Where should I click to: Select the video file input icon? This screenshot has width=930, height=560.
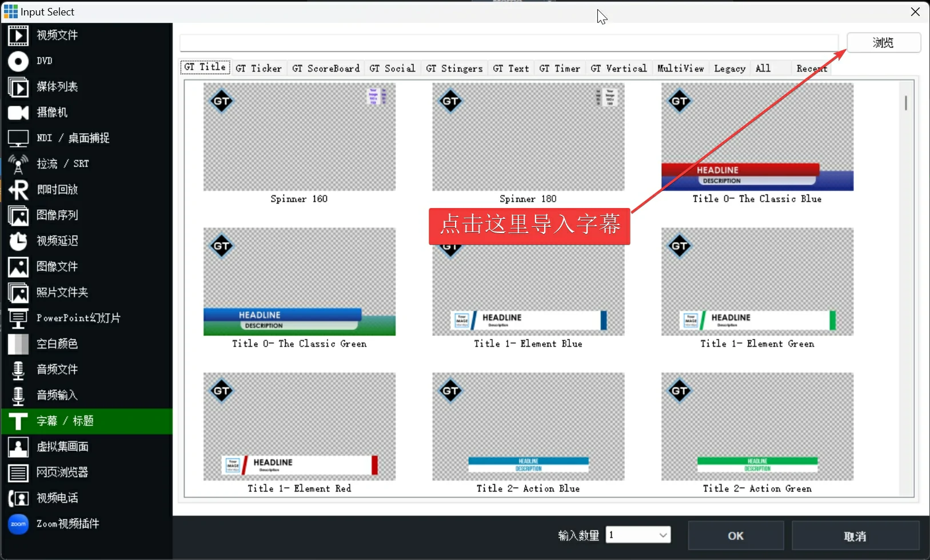point(18,35)
